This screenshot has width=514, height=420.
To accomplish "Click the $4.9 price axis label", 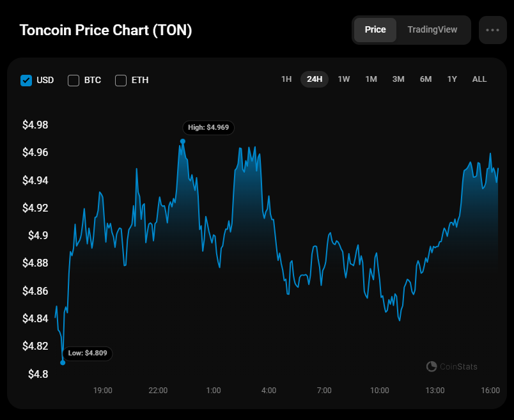I will pyautogui.click(x=38, y=236).
